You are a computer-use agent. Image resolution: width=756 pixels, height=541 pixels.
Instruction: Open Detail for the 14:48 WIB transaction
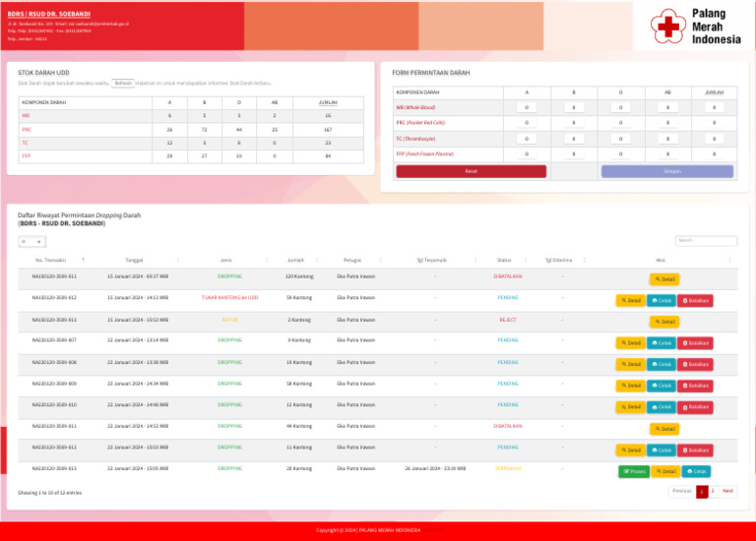[x=631, y=407]
